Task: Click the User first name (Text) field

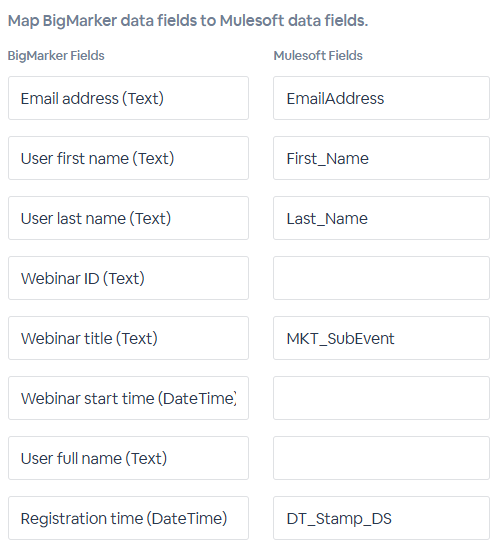Action: pos(128,158)
